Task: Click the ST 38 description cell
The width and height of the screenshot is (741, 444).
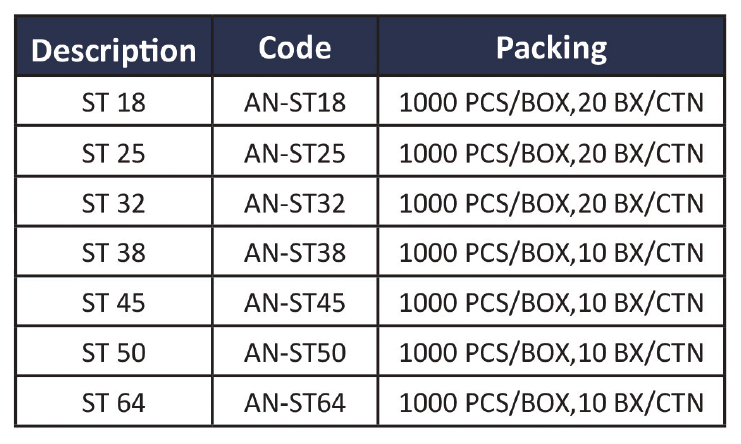Action: coord(113,253)
